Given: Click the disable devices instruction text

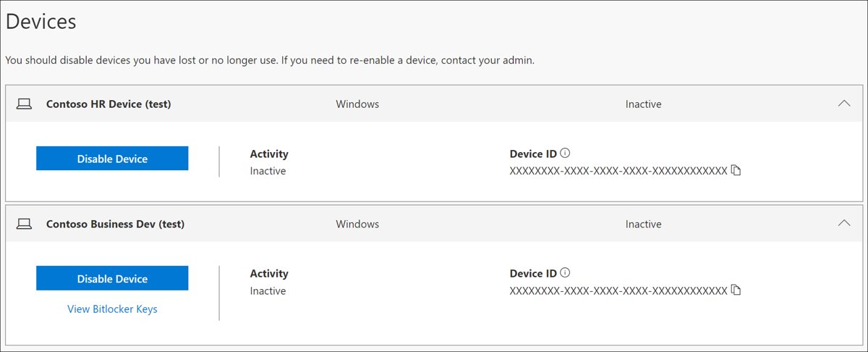Looking at the screenshot, I should pyautogui.click(x=270, y=60).
